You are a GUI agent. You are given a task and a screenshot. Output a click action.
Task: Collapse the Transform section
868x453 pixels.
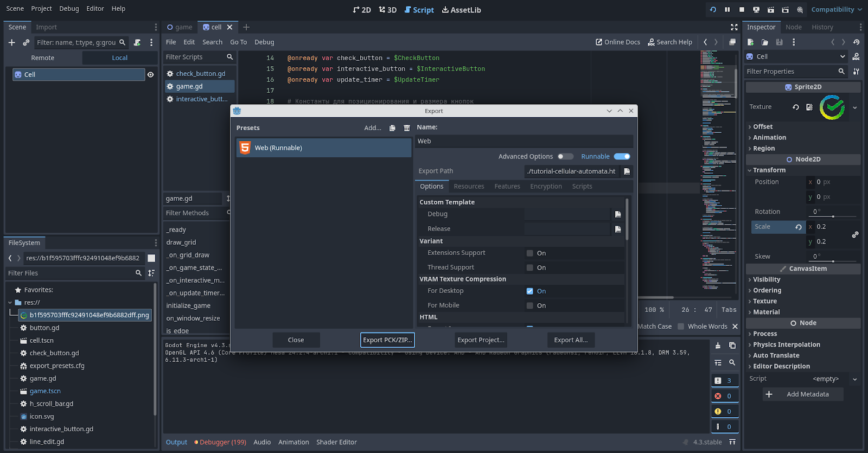click(x=769, y=170)
